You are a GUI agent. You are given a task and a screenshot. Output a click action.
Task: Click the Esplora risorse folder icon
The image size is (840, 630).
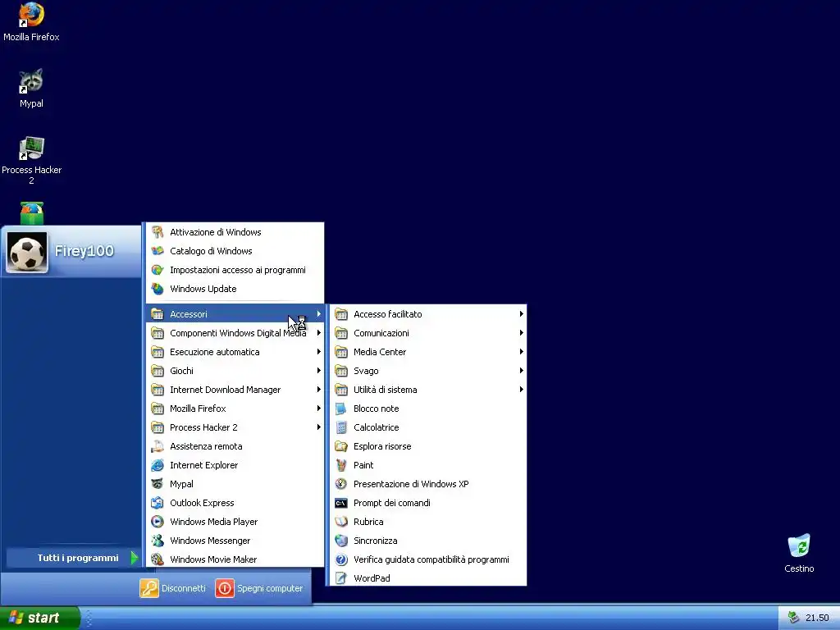[340, 446]
